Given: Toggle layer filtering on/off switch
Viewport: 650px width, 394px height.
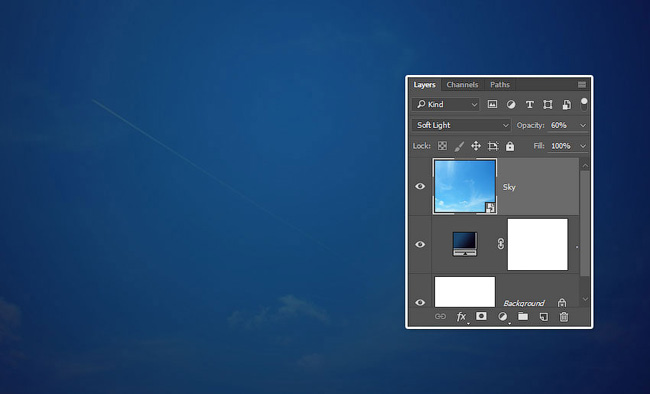Looking at the screenshot, I should (x=584, y=104).
